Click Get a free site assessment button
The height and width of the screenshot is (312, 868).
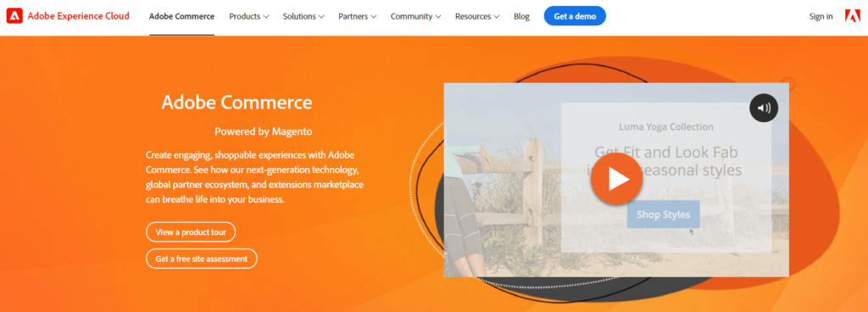click(202, 259)
